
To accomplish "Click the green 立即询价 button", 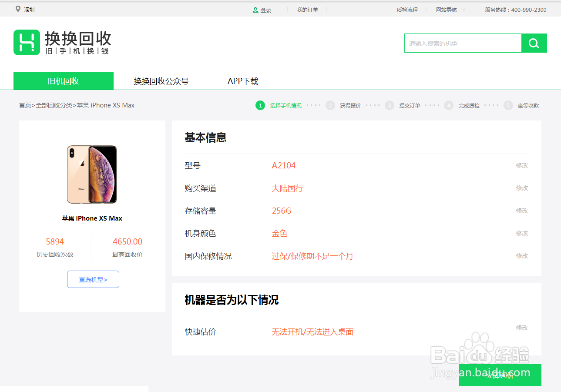I will tap(500, 375).
